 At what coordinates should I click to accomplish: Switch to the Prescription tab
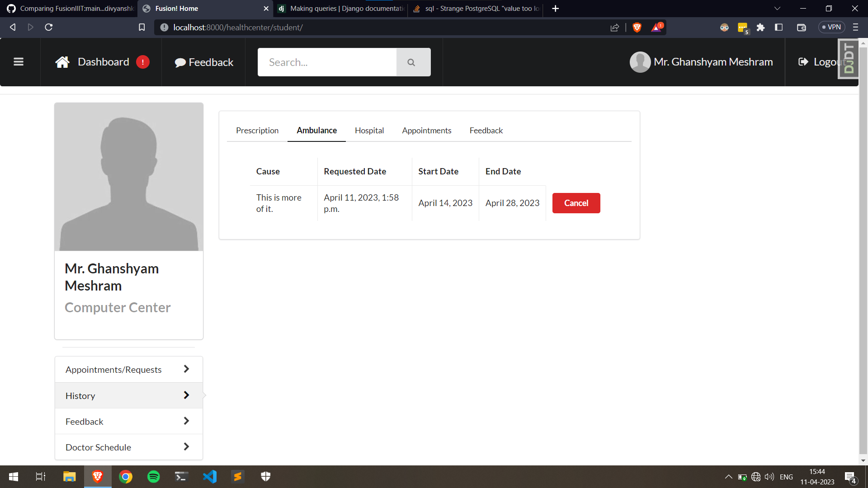[257, 131]
